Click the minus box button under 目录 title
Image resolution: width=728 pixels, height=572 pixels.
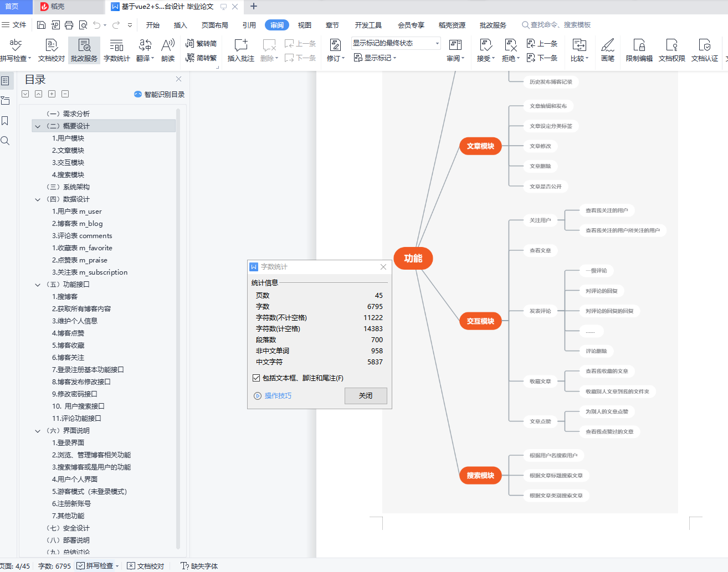[x=65, y=94]
